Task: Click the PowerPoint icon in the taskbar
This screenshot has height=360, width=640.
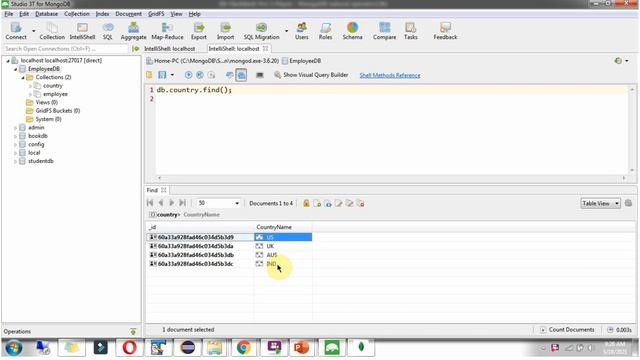Action: pyautogui.click(x=302, y=348)
